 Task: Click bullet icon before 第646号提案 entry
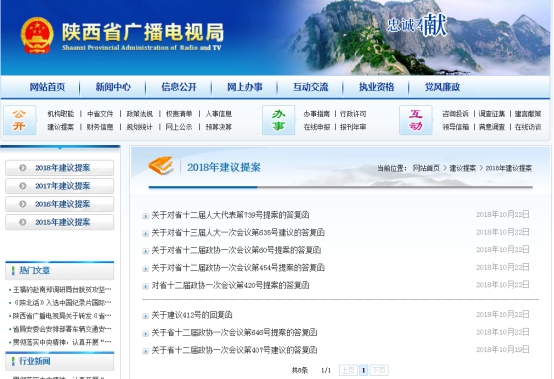(145, 334)
